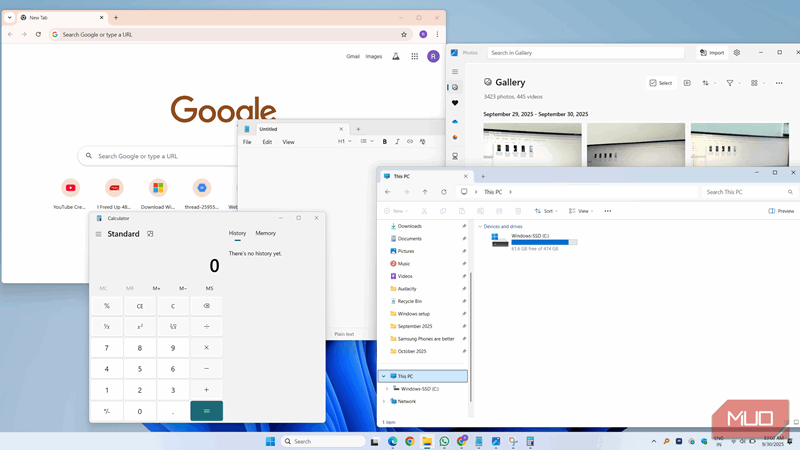Click the Import button in Photos
This screenshot has width=800, height=450.
(712, 52)
